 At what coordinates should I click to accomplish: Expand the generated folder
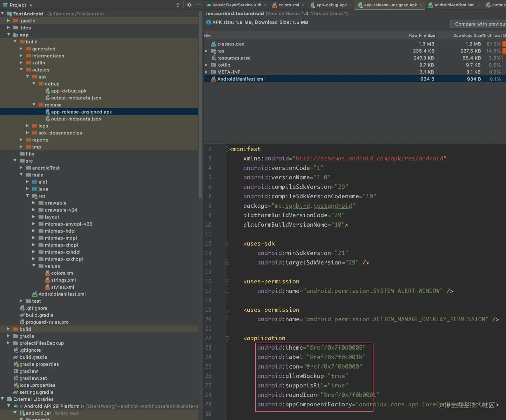click(21, 49)
